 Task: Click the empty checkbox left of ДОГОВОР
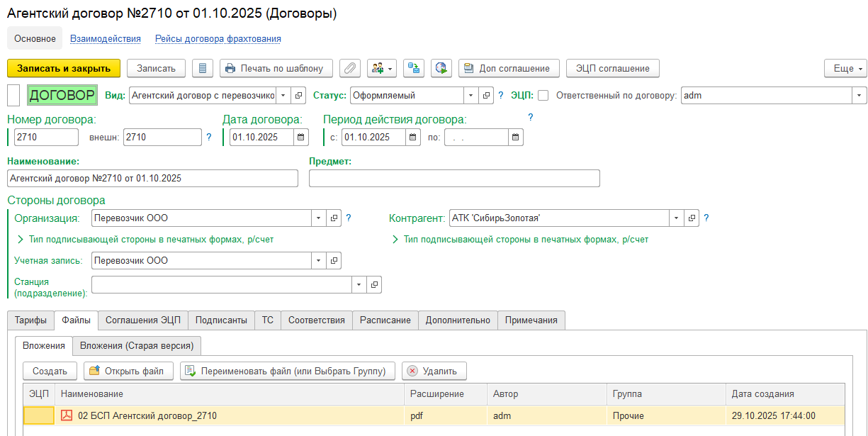click(x=13, y=95)
